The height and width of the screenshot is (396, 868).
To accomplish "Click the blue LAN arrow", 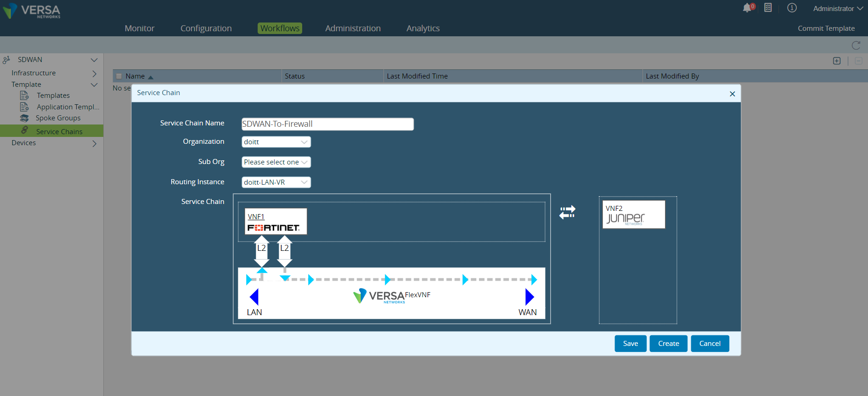I will (254, 297).
